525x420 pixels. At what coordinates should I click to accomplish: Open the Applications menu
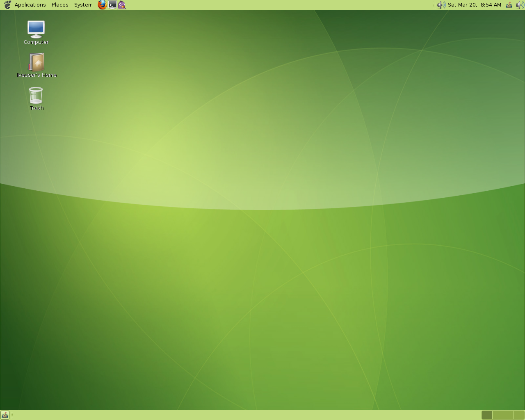30,5
